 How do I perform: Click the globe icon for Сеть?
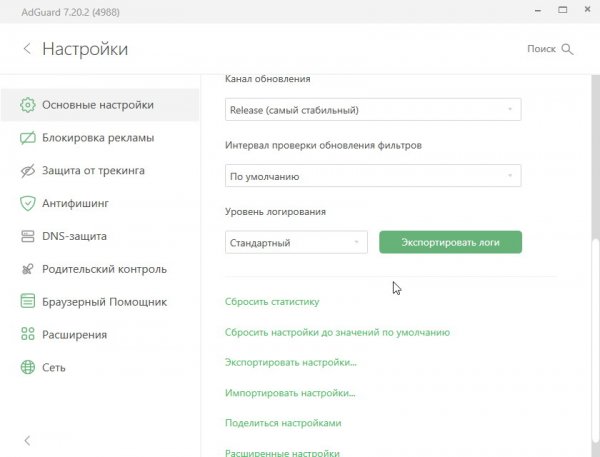point(28,367)
